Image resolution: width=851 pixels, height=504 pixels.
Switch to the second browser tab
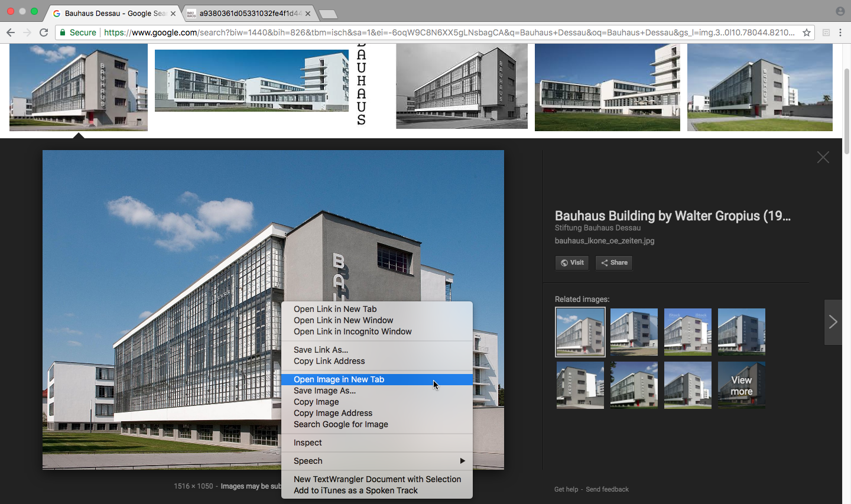249,13
